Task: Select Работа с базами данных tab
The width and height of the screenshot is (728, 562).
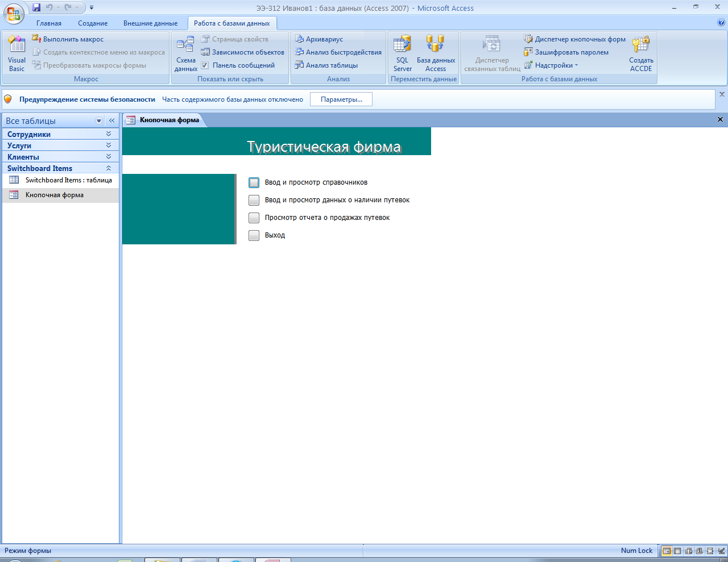Action: click(231, 23)
